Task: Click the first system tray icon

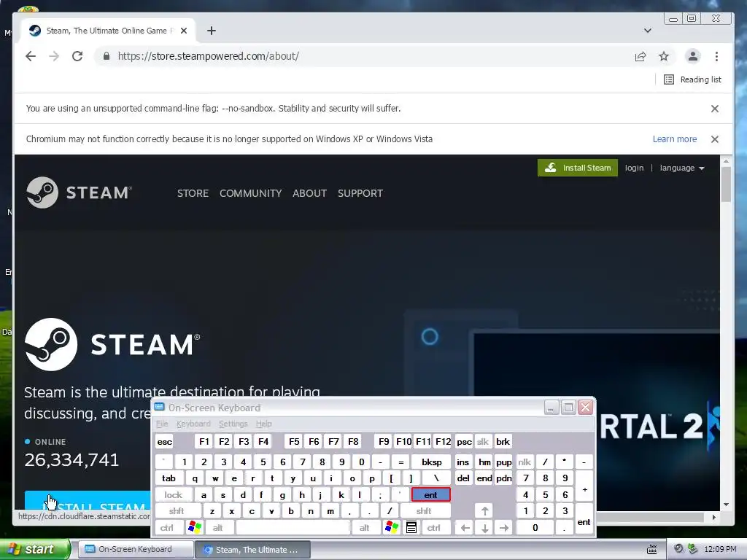Action: click(679, 549)
